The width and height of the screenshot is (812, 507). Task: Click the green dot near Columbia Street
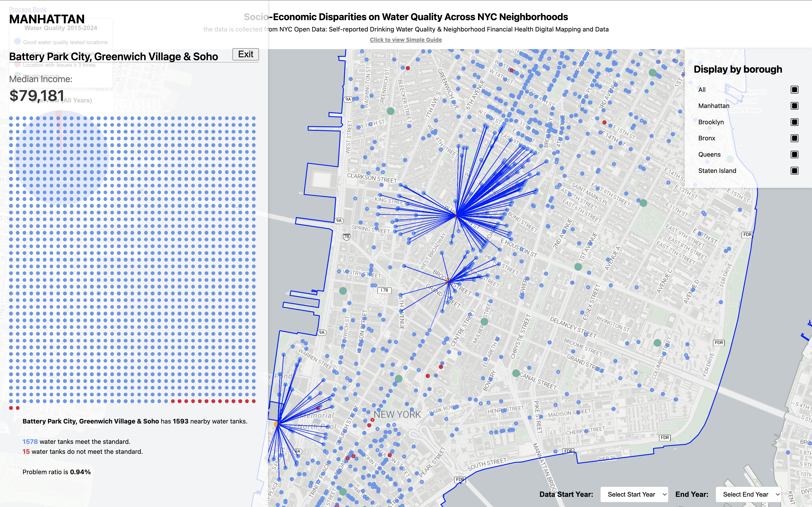pyautogui.click(x=657, y=343)
